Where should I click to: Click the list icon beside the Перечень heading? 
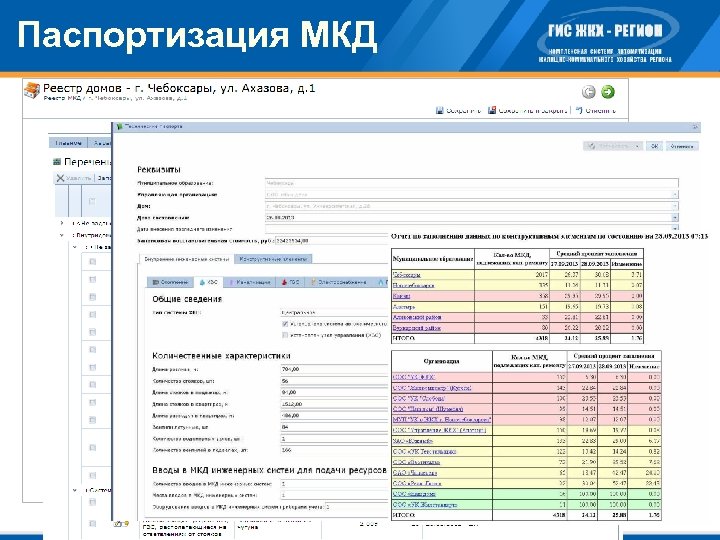[57, 162]
